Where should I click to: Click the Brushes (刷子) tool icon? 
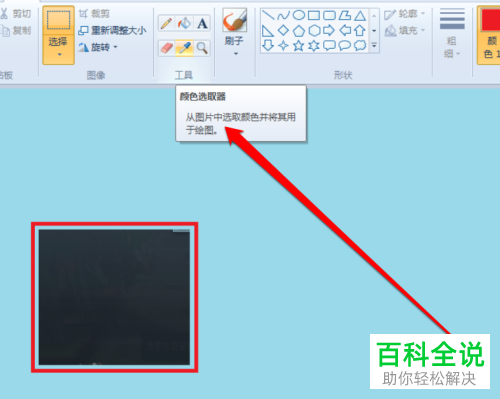click(235, 21)
